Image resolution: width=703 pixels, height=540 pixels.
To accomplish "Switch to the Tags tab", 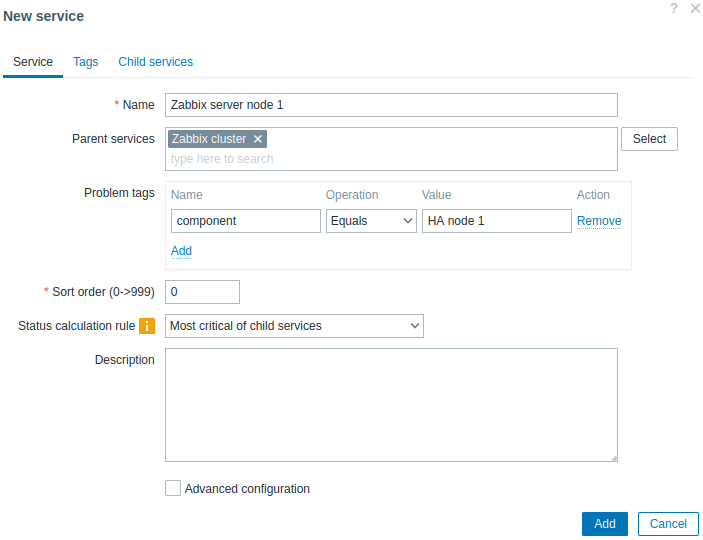I will pos(86,62).
